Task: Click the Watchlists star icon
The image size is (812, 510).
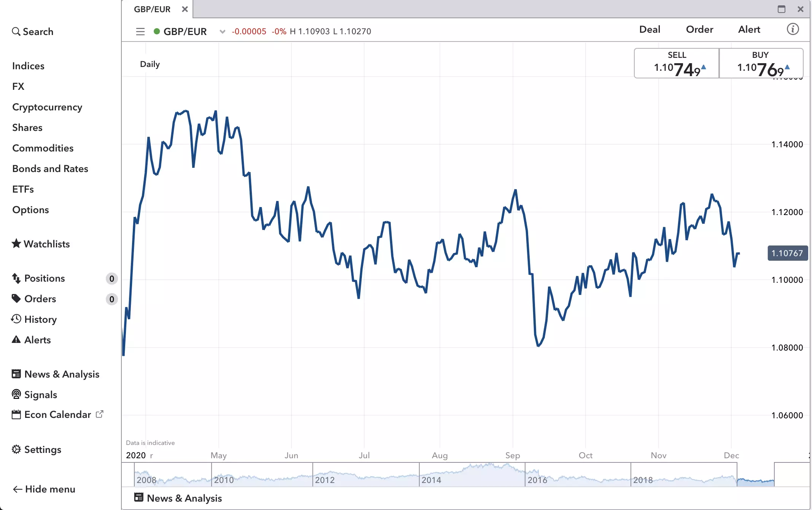Action: [16, 244]
